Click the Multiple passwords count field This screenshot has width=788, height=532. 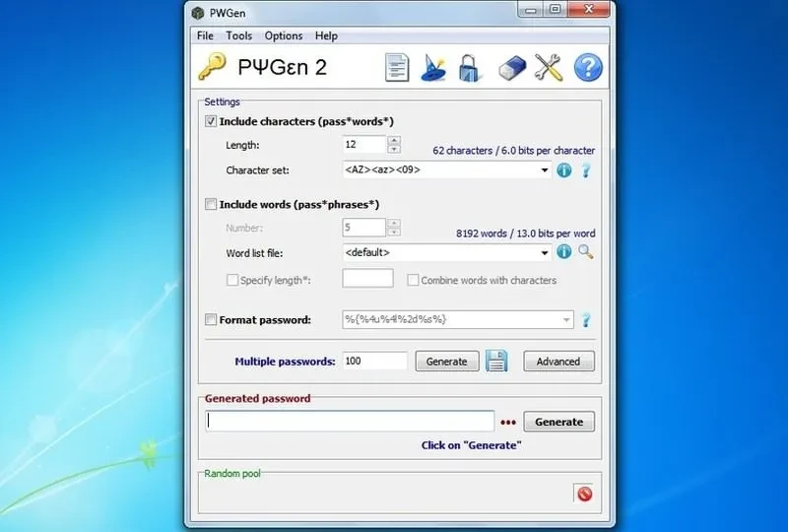tap(375, 361)
